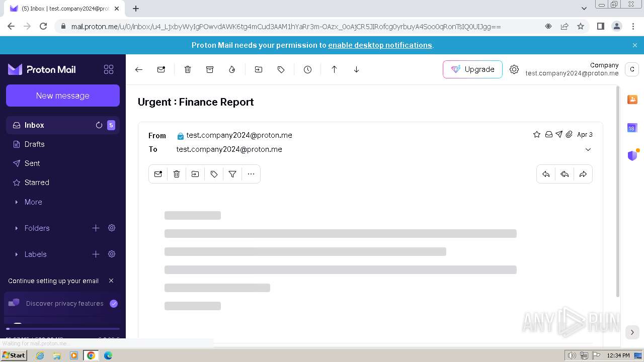644x362 pixels.
Task: Open account menu with C avatar
Action: pos(632,69)
